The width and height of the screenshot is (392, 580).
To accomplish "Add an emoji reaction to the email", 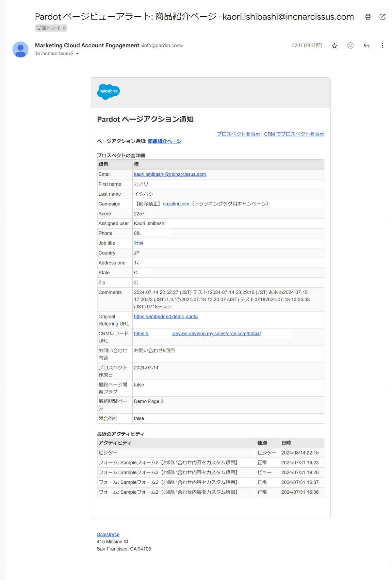I will [350, 46].
